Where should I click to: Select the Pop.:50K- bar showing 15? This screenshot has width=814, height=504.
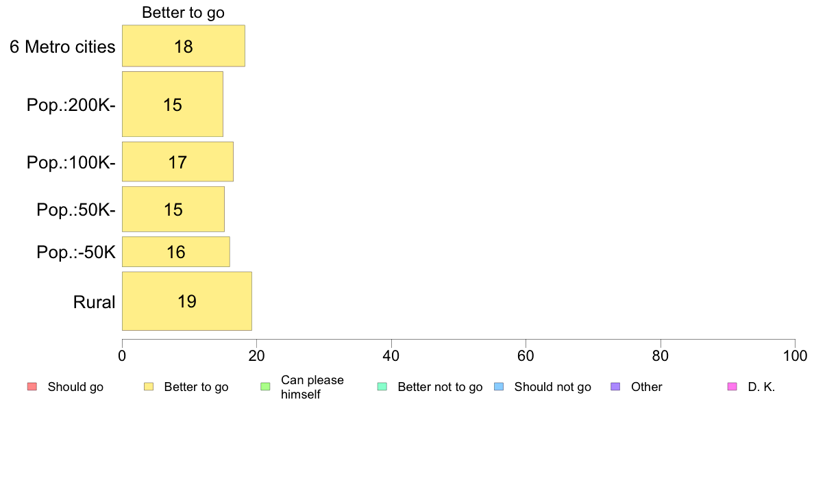173,209
